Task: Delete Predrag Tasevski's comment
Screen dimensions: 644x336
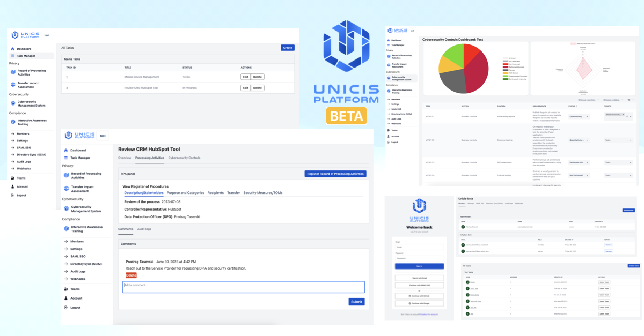Action: (131, 275)
